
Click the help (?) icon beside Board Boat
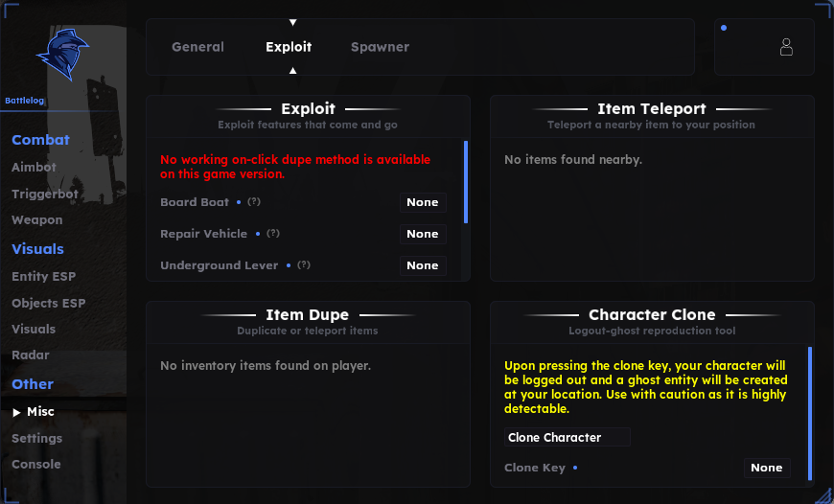pos(254,202)
